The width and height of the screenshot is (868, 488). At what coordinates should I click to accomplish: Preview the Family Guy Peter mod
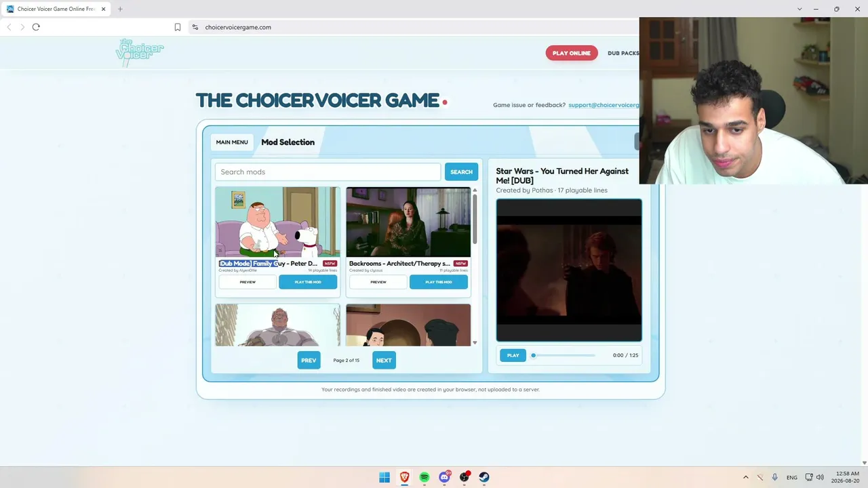click(248, 282)
